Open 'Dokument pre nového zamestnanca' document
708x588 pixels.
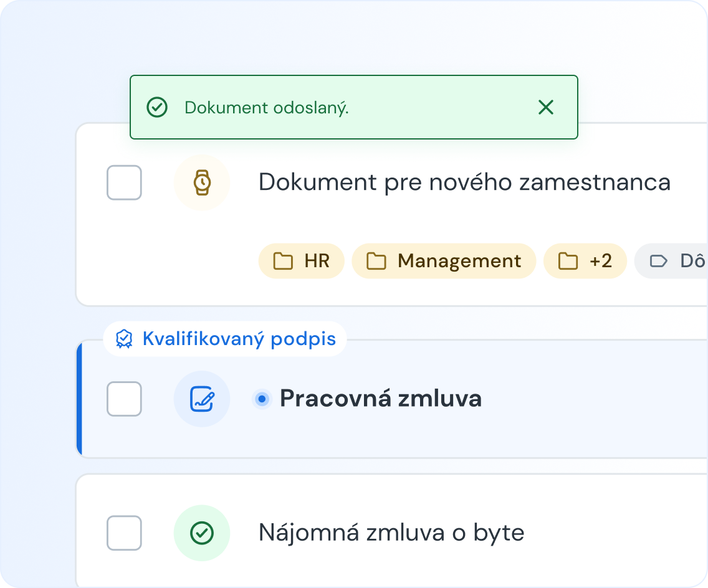464,183
